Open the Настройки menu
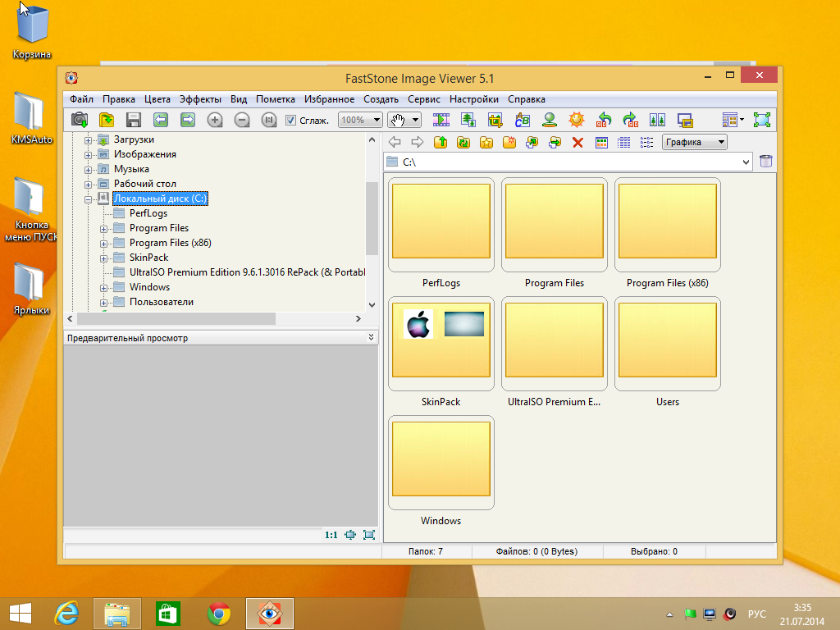The image size is (840, 630). pos(474,99)
